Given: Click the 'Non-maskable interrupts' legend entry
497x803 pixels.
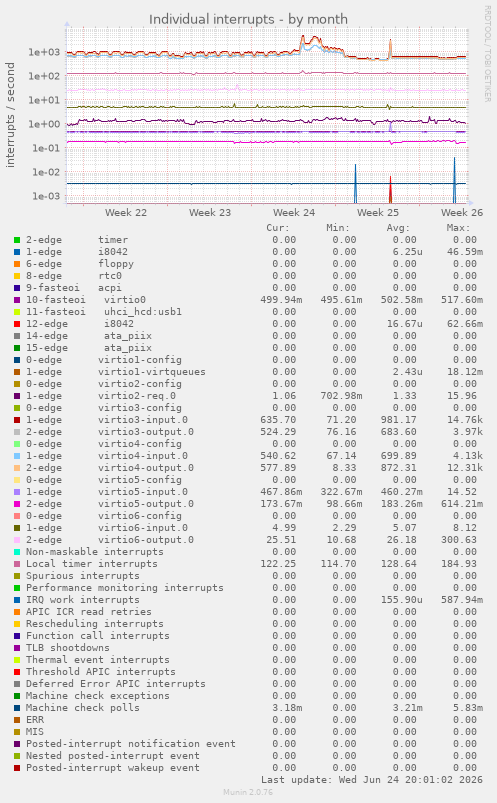Looking at the screenshot, I should pos(95,552).
